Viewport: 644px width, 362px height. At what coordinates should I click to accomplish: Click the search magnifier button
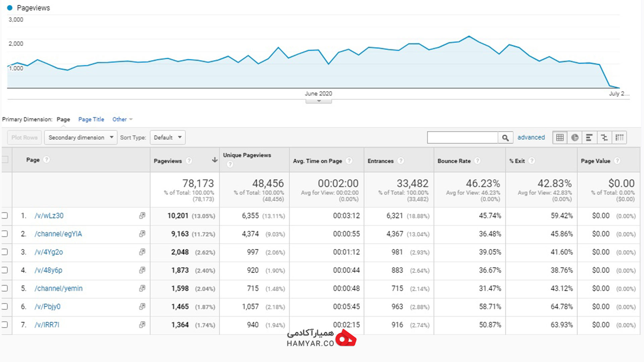(505, 137)
